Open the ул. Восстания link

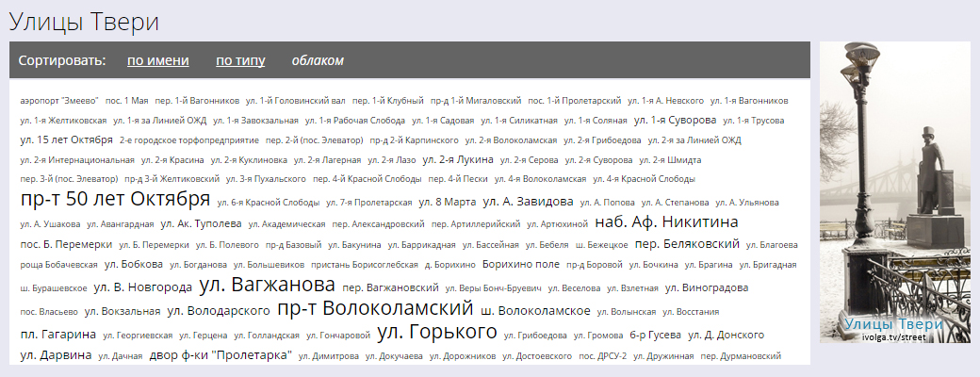pyautogui.click(x=691, y=311)
